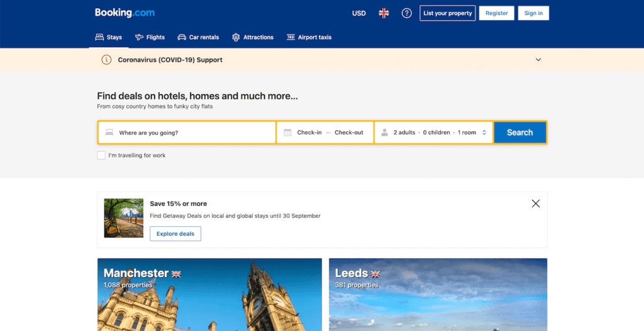The width and height of the screenshot is (644, 331).
Task: Open the Leeds destination card
Action: click(438, 295)
